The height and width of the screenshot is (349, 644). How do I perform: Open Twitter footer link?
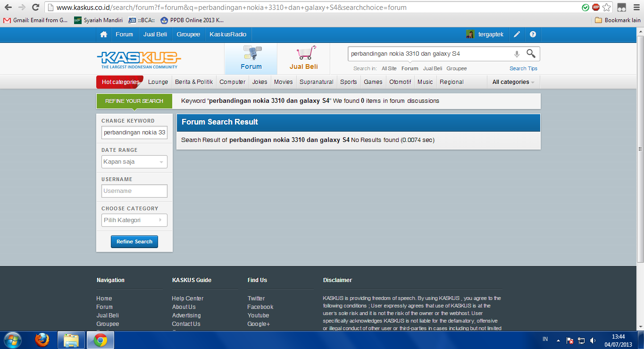[x=256, y=299]
